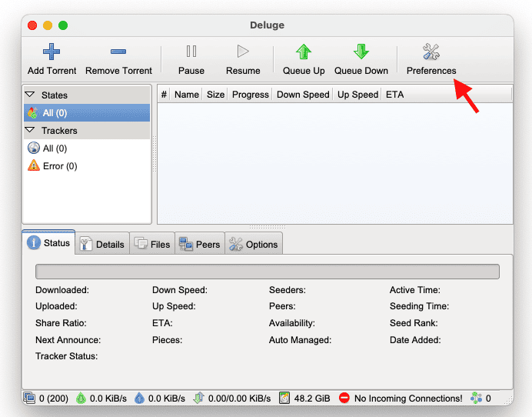Click the warning icon beside Error (0)
Viewport: 532px width, 417px height.
coord(34,165)
